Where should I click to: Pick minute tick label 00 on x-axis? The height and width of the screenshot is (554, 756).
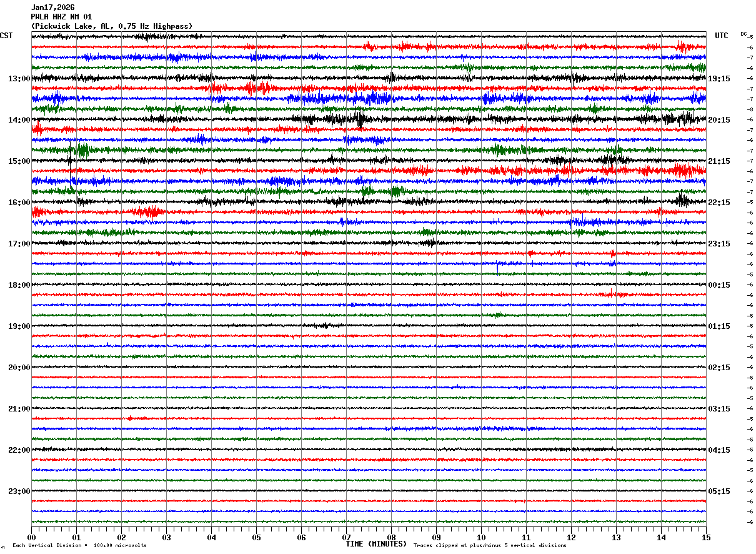tap(31, 537)
